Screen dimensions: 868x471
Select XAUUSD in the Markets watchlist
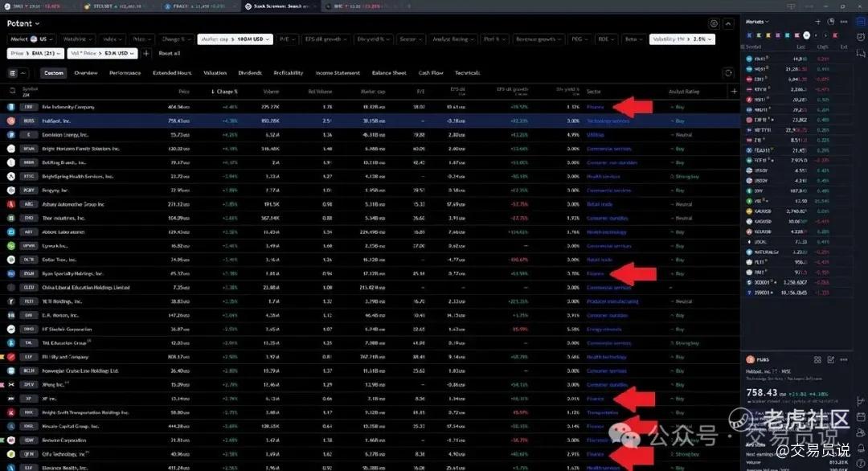tap(796, 211)
